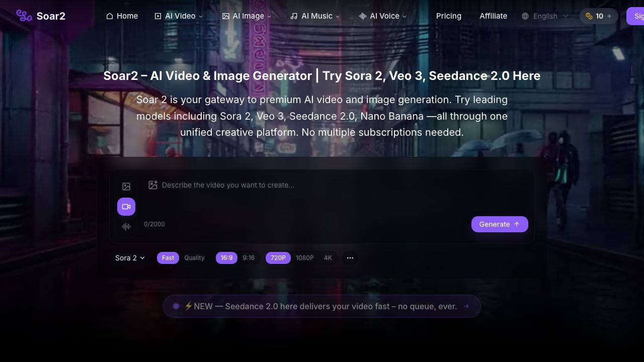Click the Sign button at top right
The image size is (644, 362).
pyautogui.click(x=635, y=16)
